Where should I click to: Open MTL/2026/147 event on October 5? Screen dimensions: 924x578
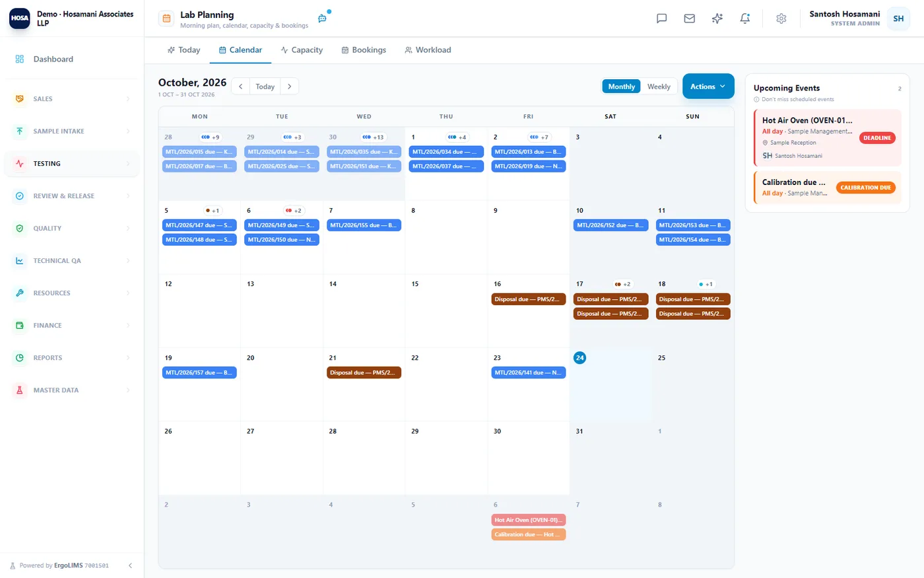[x=199, y=225]
